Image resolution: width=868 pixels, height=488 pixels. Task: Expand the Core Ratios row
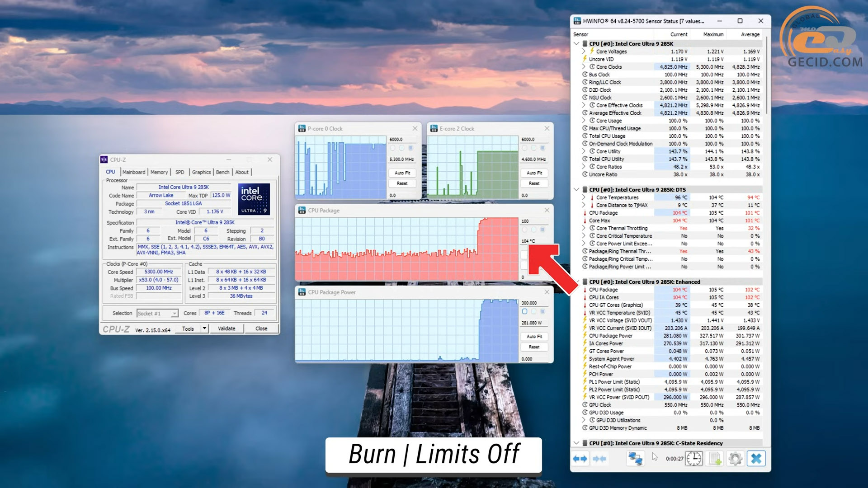(x=584, y=166)
